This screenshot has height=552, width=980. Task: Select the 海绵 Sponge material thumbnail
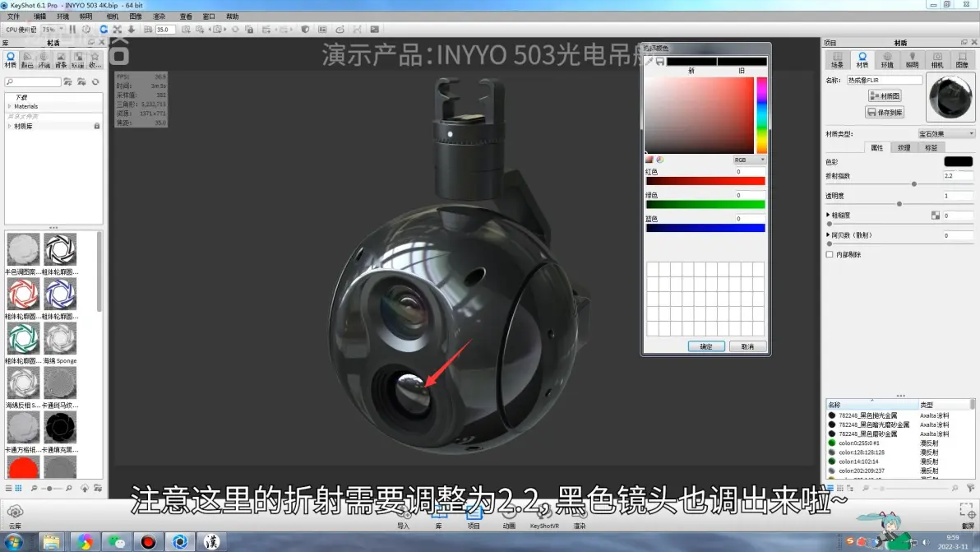[x=60, y=340]
